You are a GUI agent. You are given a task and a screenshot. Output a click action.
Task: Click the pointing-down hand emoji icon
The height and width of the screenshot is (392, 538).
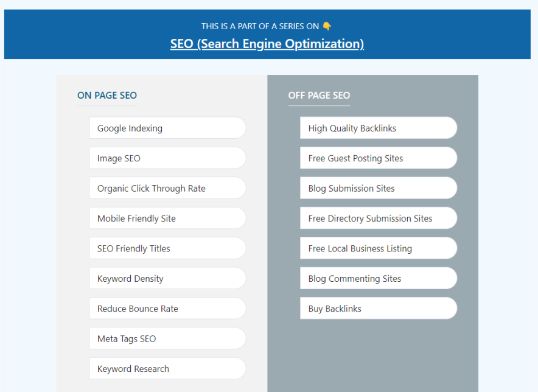click(x=327, y=26)
